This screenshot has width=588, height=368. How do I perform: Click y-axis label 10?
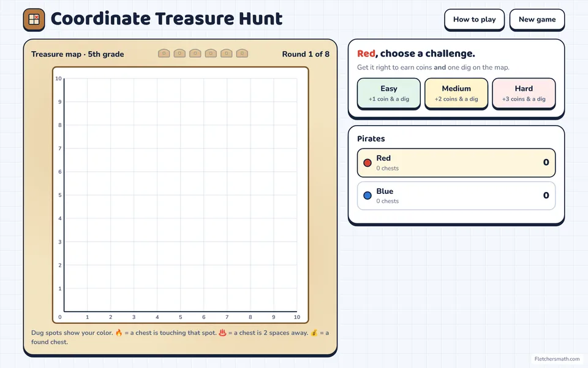pos(59,79)
